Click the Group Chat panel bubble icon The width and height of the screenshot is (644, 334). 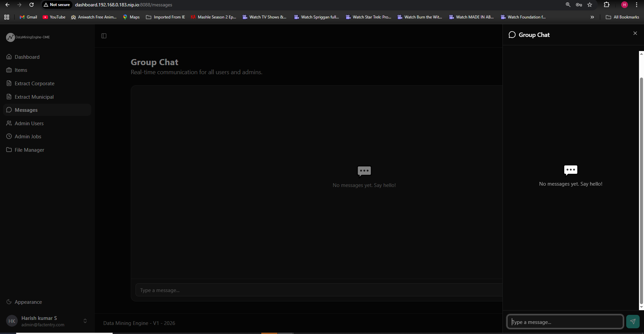512,35
